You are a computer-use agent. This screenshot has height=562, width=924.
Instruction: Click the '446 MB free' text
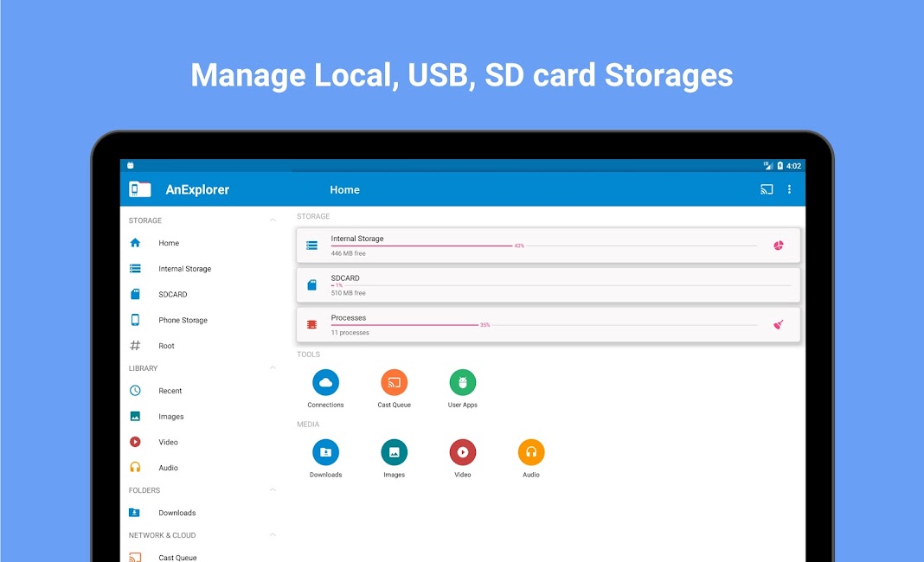click(x=349, y=253)
